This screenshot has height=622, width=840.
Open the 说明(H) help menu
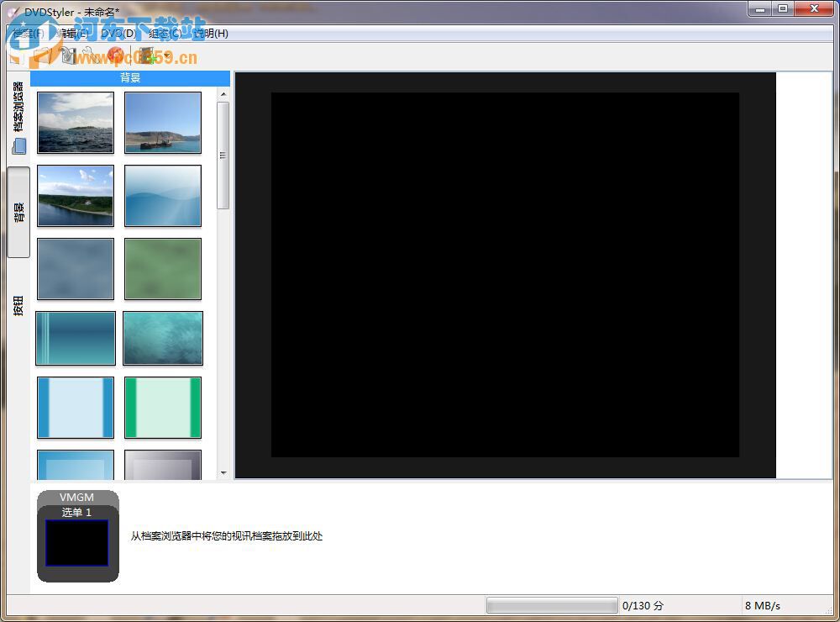pyautogui.click(x=212, y=34)
